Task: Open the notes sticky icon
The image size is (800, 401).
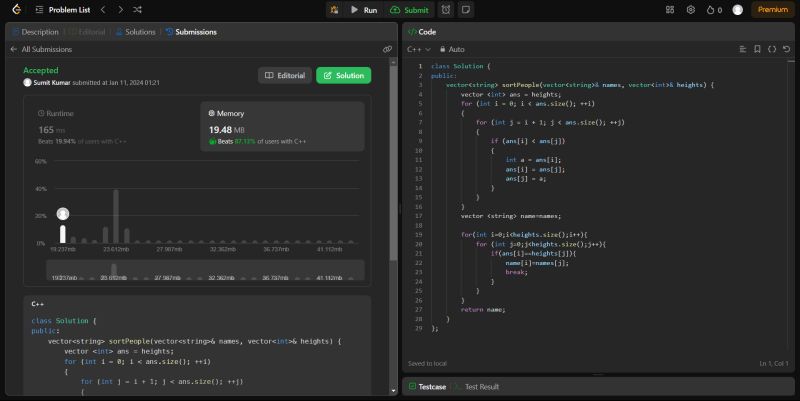Action: coord(465,10)
